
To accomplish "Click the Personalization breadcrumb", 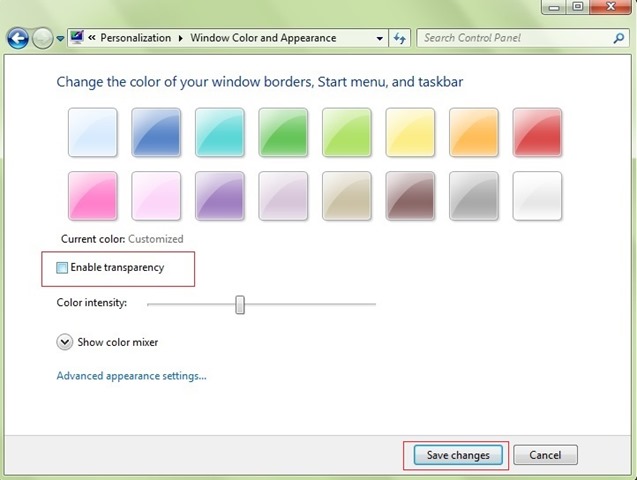I will point(136,38).
